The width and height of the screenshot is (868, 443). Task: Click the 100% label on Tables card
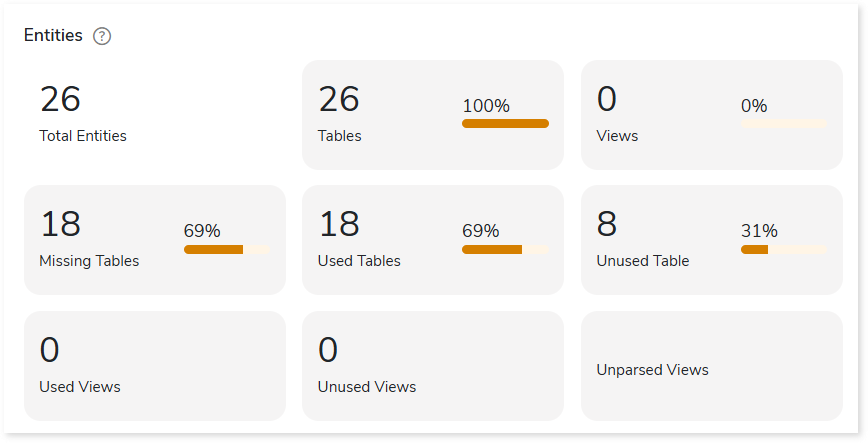pos(486,106)
